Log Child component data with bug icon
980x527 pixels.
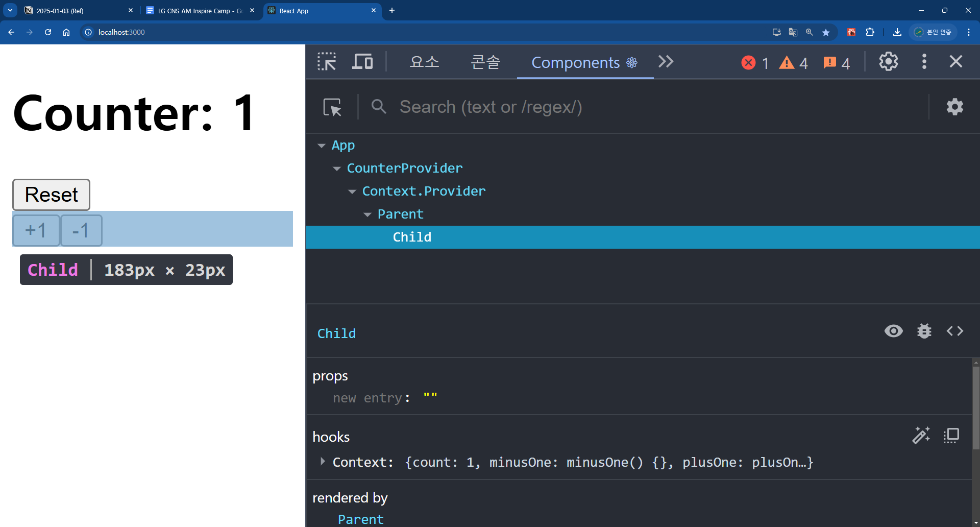(x=924, y=331)
